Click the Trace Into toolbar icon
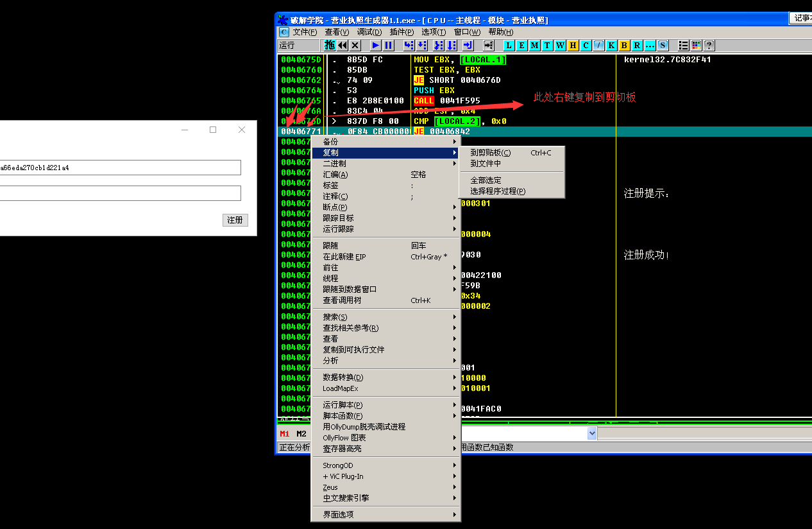The height and width of the screenshot is (529, 812). [x=439, y=46]
